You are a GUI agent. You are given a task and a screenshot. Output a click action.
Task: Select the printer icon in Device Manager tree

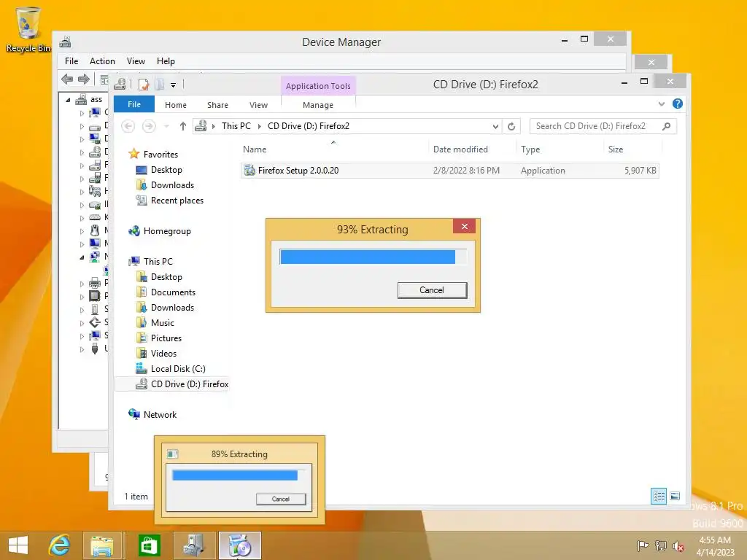(x=95, y=282)
